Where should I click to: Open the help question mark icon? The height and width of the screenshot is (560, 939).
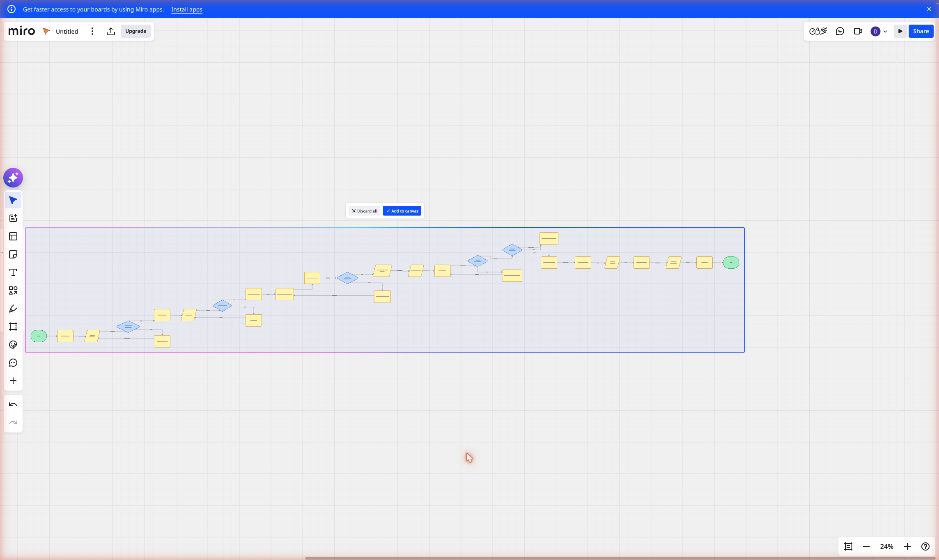925,546
